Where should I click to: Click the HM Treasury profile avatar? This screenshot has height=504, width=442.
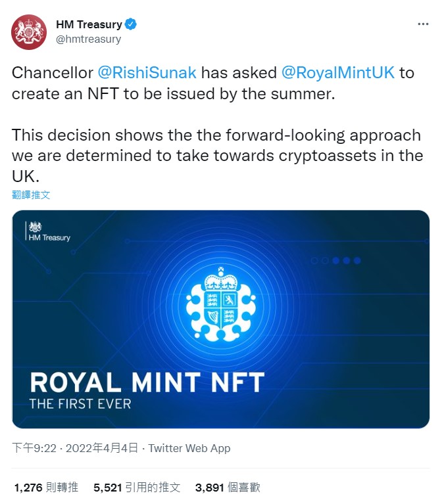(x=30, y=31)
